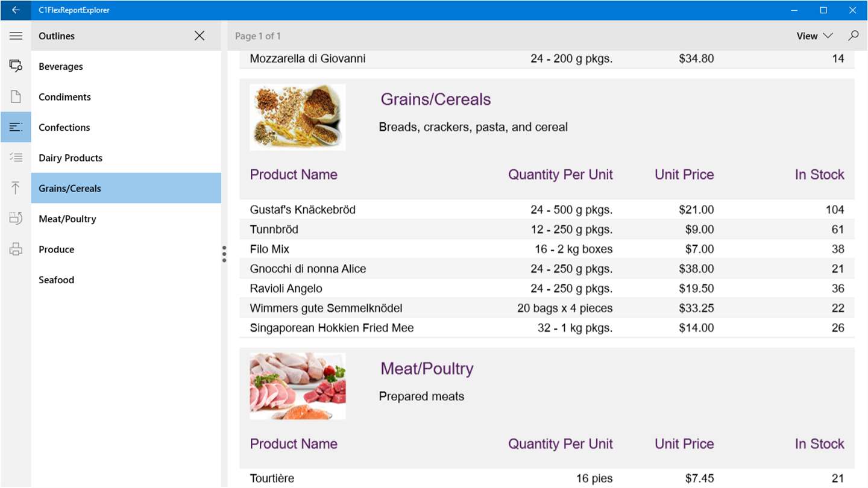Click the search magnifier in top bar
Image resolution: width=868 pixels, height=488 pixels.
(x=853, y=36)
